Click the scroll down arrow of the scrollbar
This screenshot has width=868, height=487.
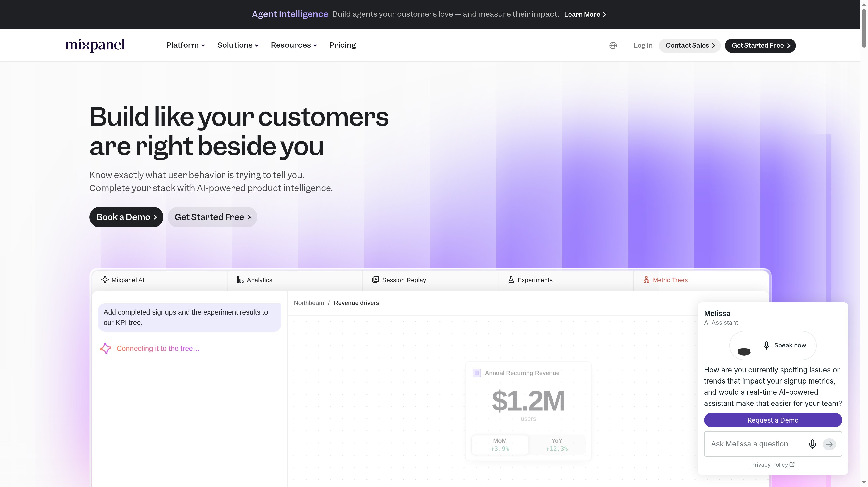click(864, 482)
